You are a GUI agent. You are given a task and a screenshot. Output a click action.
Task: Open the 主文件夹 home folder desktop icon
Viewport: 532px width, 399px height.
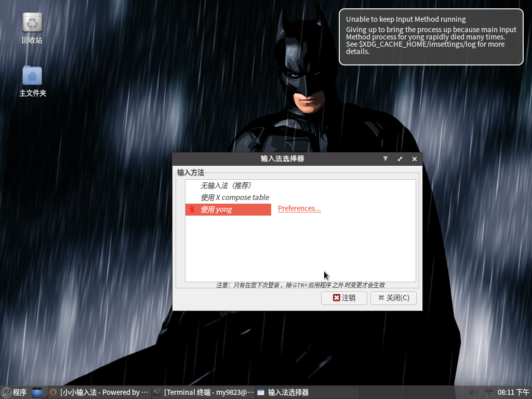pos(32,82)
